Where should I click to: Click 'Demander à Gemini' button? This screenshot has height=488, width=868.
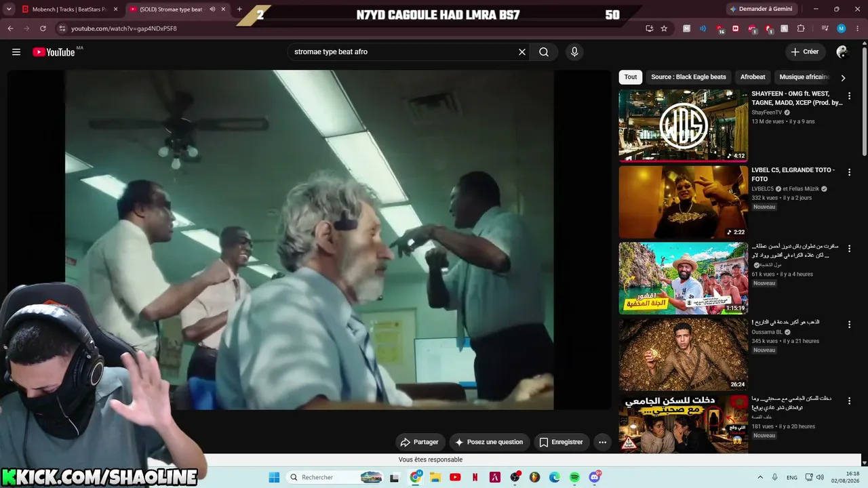tap(760, 9)
